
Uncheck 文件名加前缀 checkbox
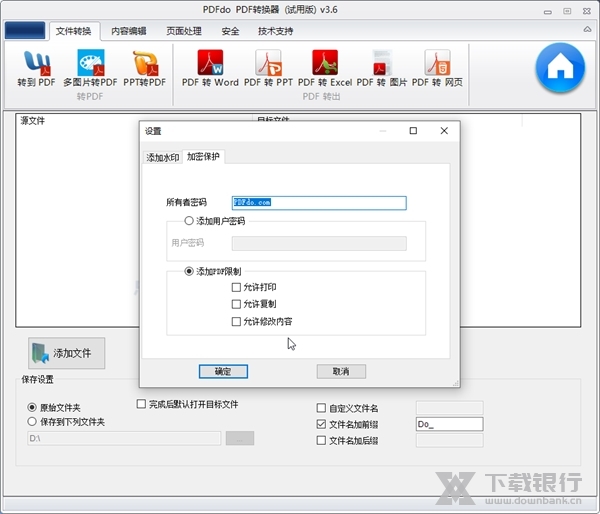pos(321,424)
